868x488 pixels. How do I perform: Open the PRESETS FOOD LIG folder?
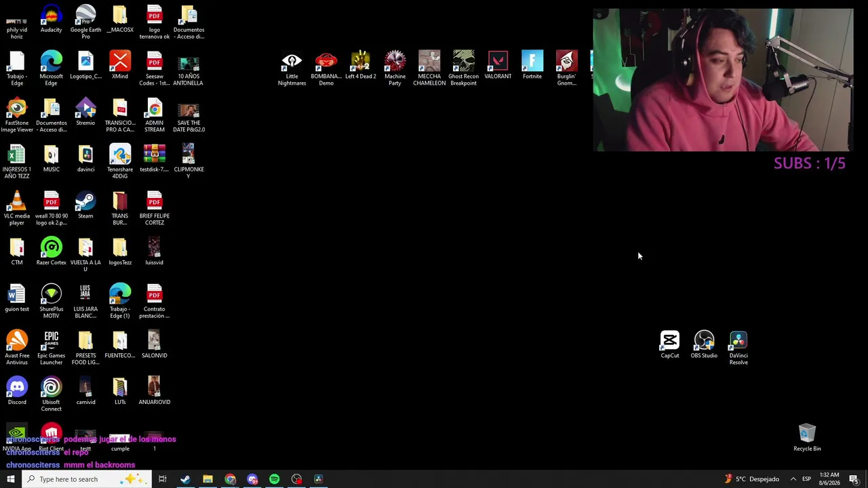tap(85, 348)
